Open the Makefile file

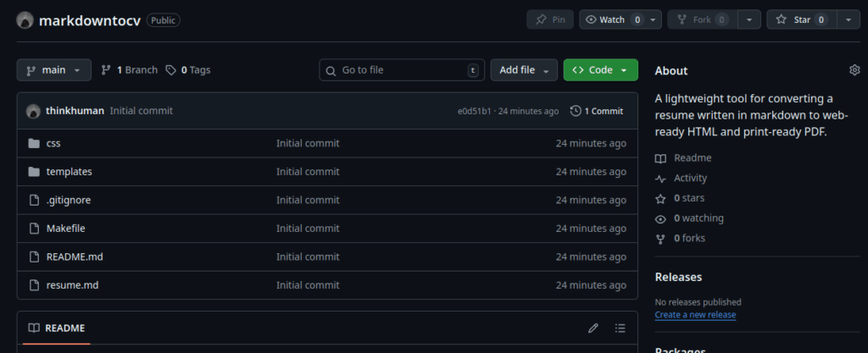pos(66,229)
